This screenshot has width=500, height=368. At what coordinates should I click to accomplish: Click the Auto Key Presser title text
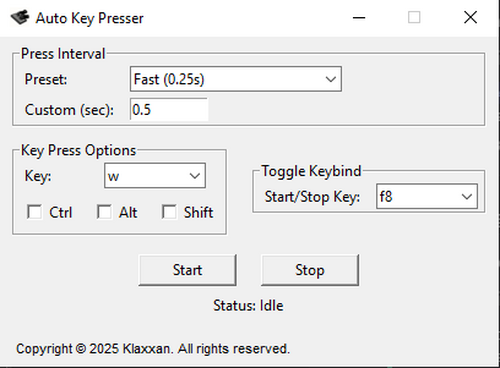pyautogui.click(x=90, y=18)
